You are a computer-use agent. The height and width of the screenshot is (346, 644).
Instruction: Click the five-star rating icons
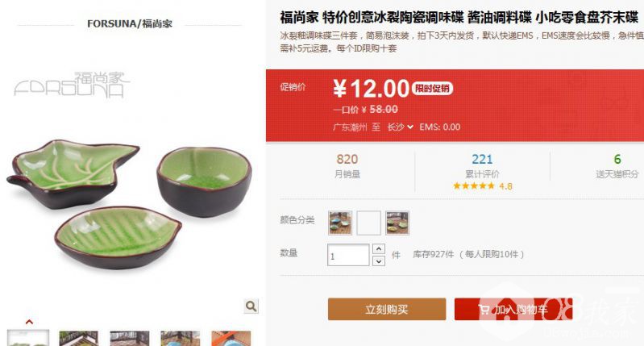point(474,186)
